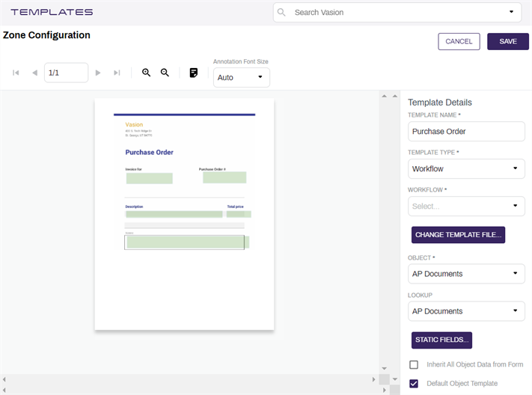Open the Lookup AP Documents dropdown
532x395 pixels.
click(x=466, y=311)
